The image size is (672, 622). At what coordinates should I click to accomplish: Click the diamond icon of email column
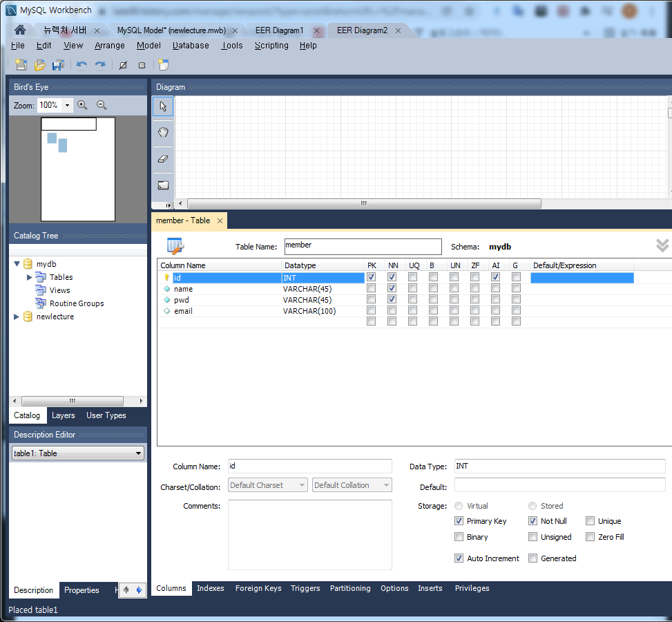tap(166, 311)
